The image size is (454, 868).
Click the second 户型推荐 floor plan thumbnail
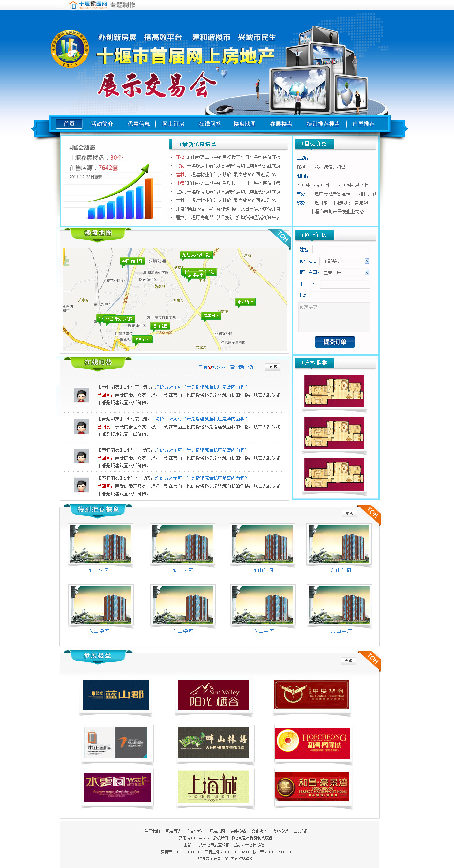pos(334,433)
